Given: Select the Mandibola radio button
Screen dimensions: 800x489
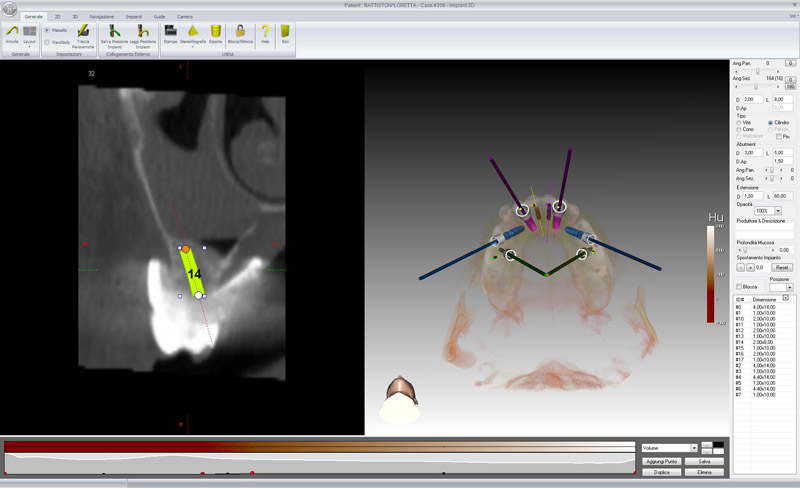Looking at the screenshot, I should [x=47, y=42].
